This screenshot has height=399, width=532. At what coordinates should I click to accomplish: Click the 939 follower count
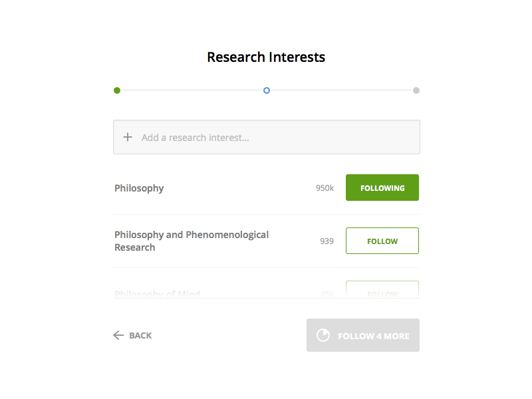click(x=327, y=241)
